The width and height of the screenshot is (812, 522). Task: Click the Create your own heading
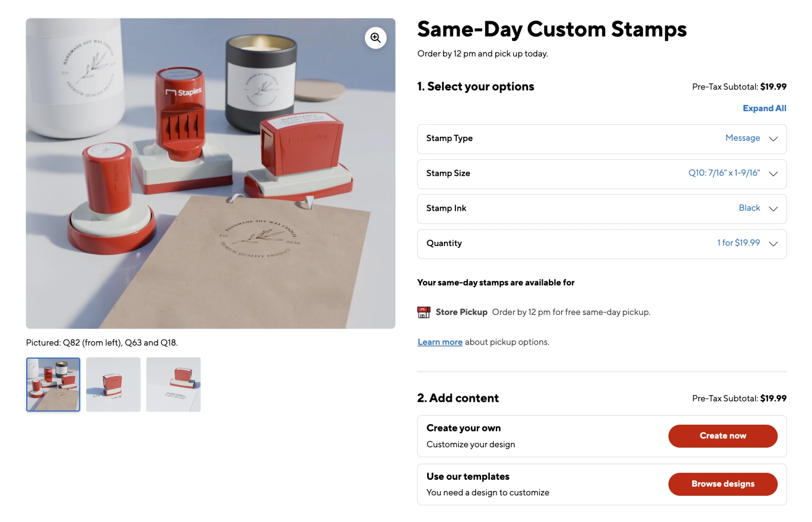coord(464,428)
